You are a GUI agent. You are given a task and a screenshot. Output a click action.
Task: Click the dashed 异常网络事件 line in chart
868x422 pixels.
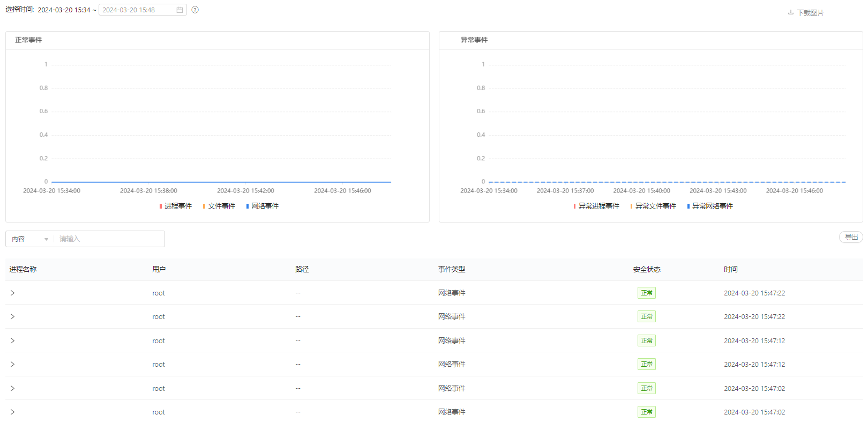point(667,182)
